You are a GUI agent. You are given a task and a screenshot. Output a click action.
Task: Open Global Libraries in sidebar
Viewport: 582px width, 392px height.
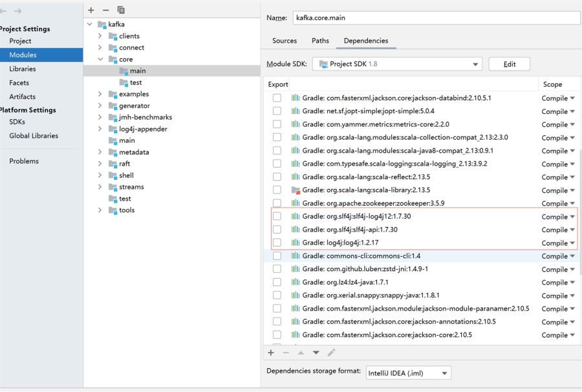pyautogui.click(x=34, y=136)
